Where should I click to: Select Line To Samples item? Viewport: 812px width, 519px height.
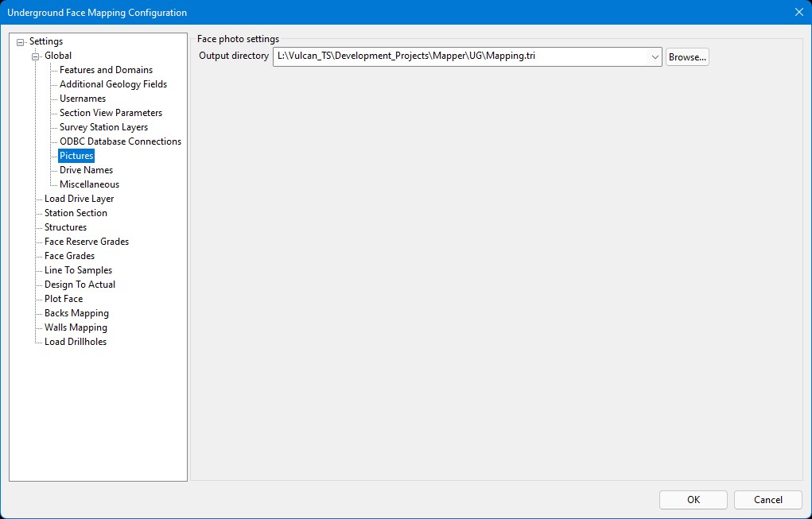coord(78,270)
